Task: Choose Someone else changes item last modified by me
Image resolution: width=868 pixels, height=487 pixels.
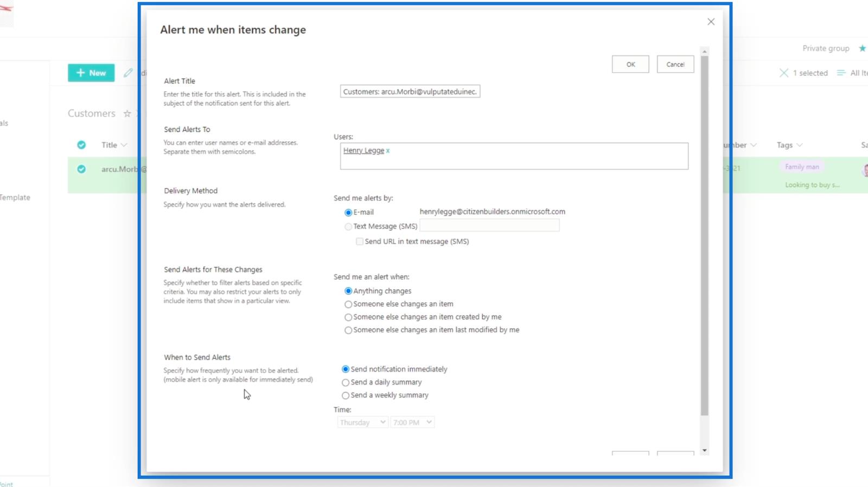Action: (x=348, y=330)
